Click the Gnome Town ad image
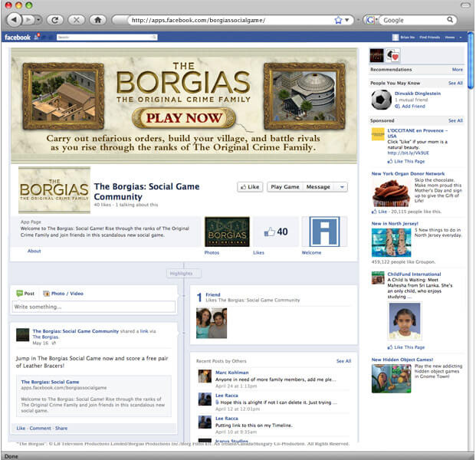The height and width of the screenshot is (460, 476). pos(392,379)
